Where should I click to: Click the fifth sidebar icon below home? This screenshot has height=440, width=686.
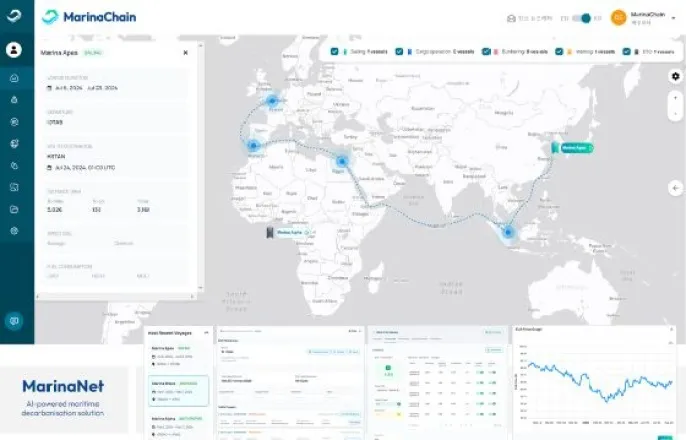(14, 165)
